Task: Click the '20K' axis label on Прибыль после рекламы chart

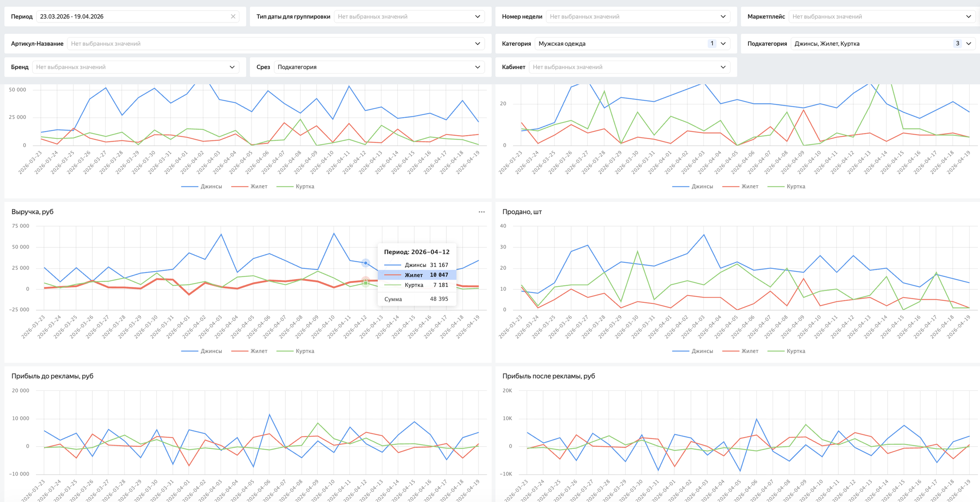Action: (x=507, y=391)
